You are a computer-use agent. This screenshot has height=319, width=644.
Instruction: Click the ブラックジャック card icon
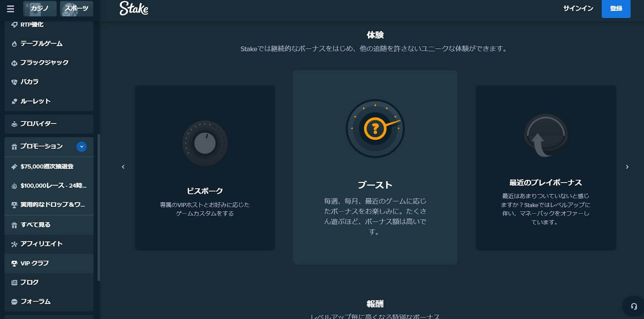pyautogui.click(x=14, y=63)
